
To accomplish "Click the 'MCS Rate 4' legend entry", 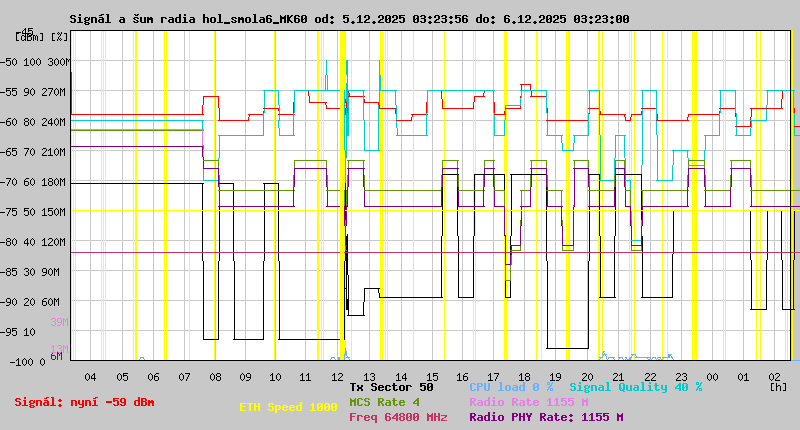I will (x=384, y=401).
